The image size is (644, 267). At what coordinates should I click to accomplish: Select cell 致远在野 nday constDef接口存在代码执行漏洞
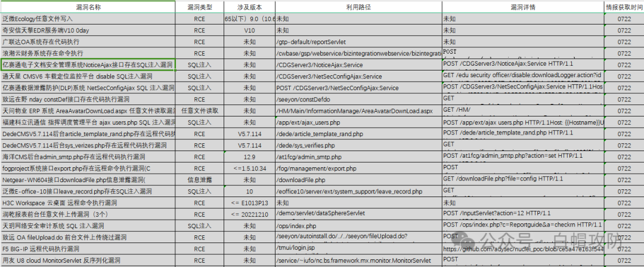tap(88, 100)
